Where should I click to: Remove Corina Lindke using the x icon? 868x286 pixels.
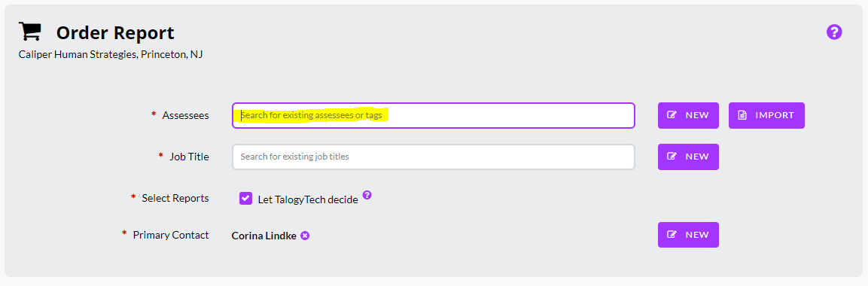305,236
